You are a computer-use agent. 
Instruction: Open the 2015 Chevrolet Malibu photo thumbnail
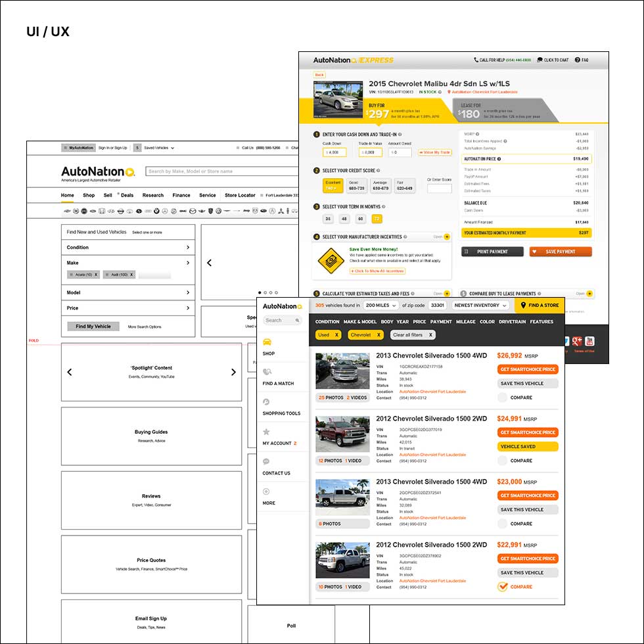point(338,100)
